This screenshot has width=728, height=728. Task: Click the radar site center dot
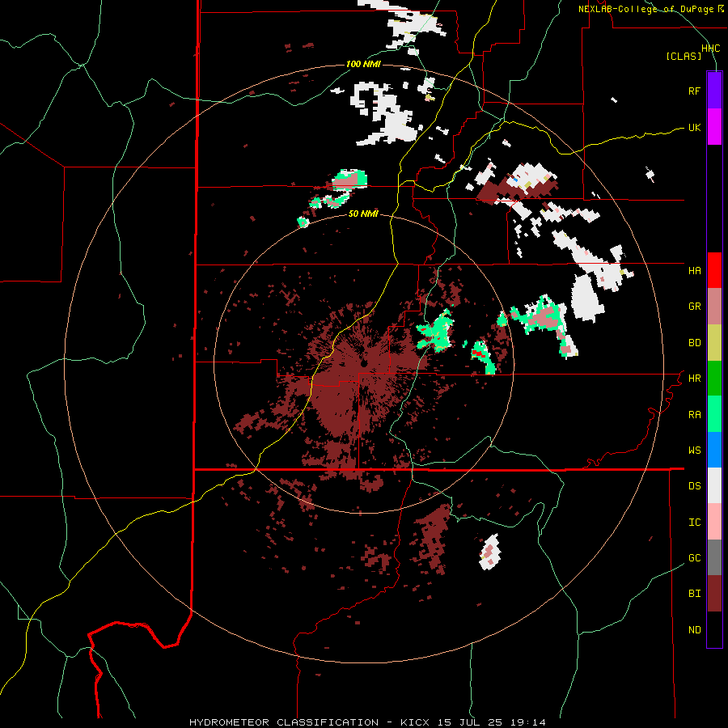pyautogui.click(x=364, y=362)
